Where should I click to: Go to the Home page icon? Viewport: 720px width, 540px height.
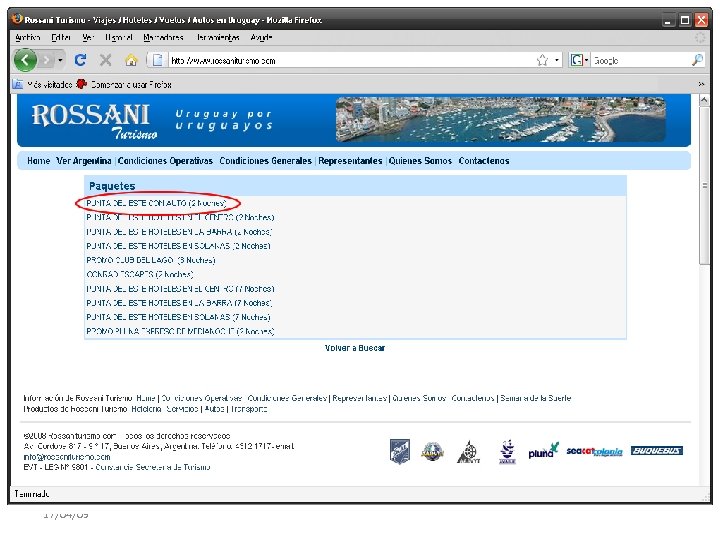click(131, 60)
